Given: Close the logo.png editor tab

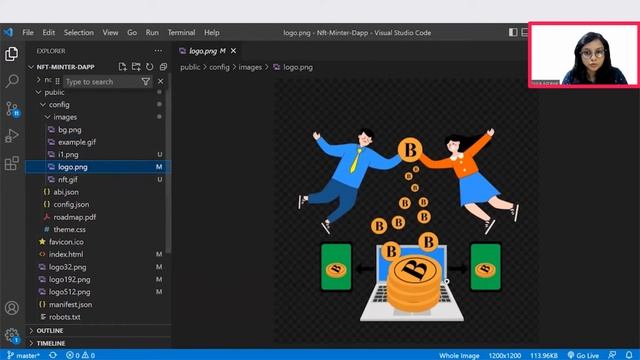Looking at the screenshot, I should 233,51.
